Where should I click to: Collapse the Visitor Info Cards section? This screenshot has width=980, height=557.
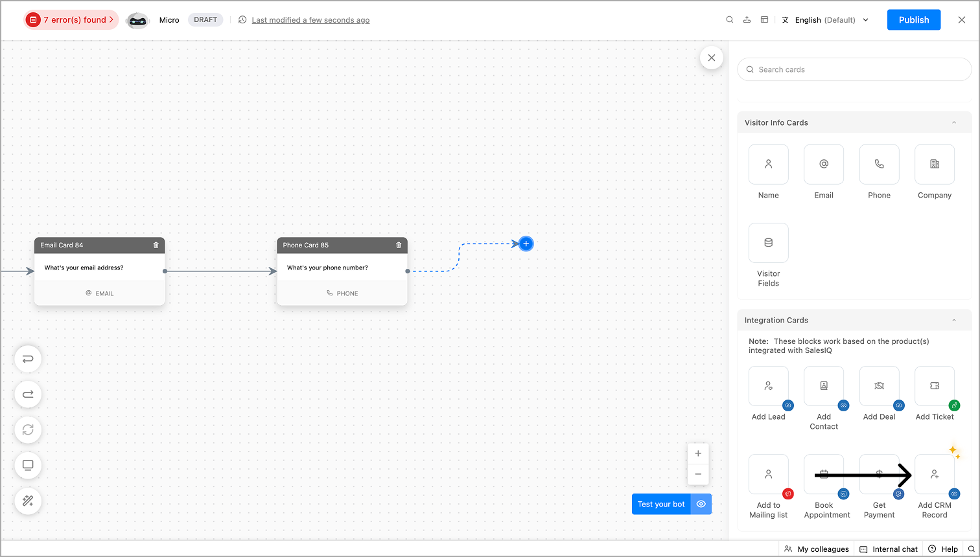(953, 122)
